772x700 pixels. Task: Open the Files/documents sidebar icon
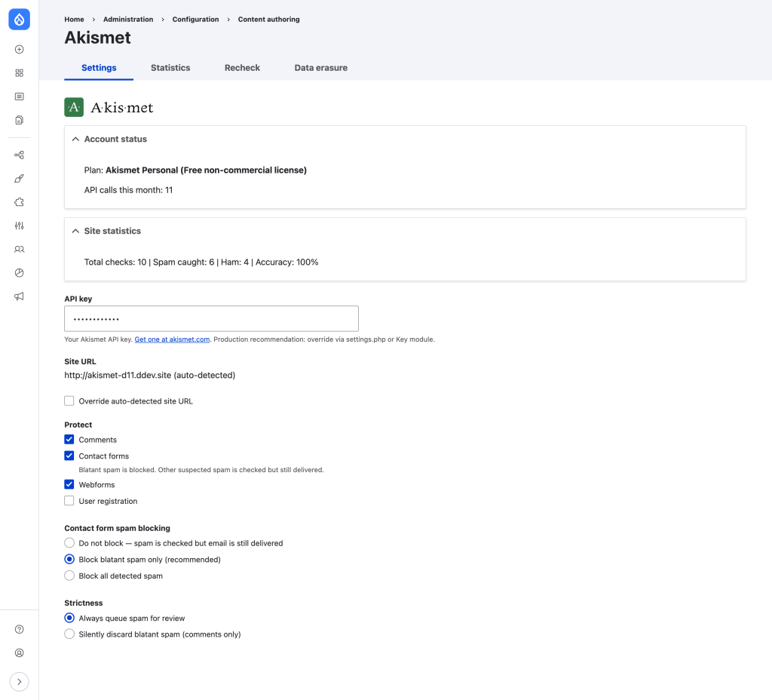coord(19,120)
